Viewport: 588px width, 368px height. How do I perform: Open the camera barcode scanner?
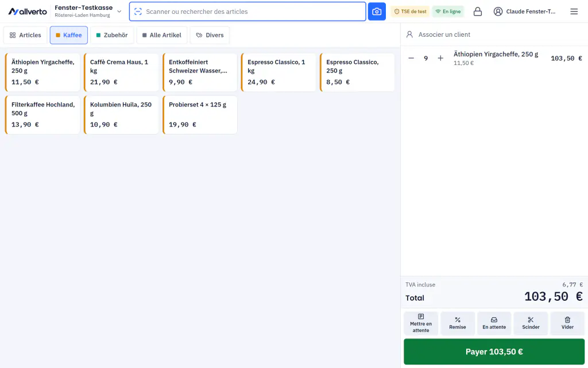click(377, 11)
